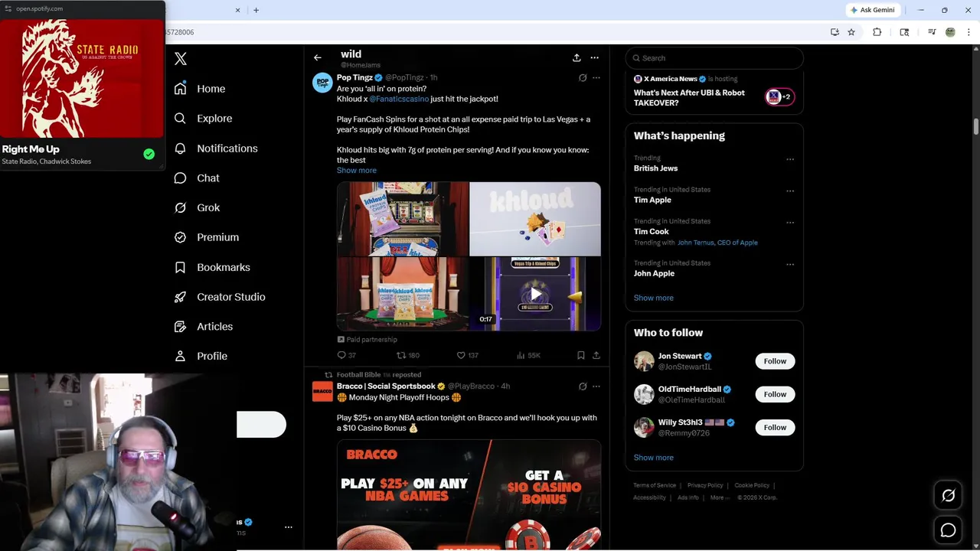The width and height of the screenshot is (980, 551).
Task: Open John Apple trending topic
Action: coord(654,273)
